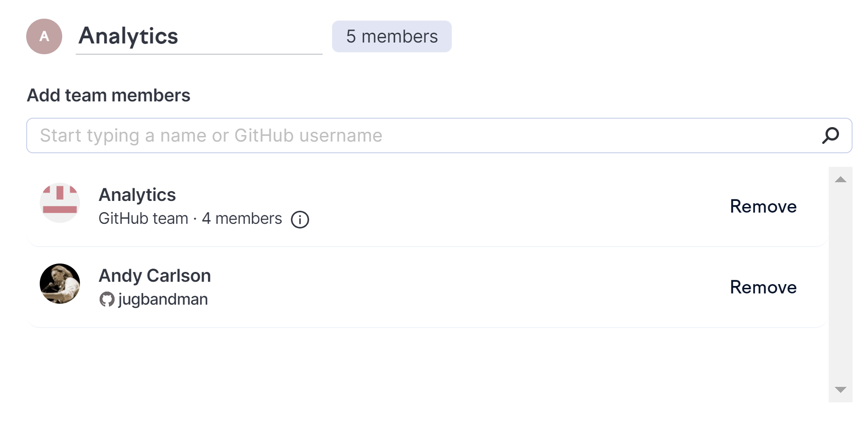Remove Andy Carlson from the team
Viewport: 868px width, 421px height.
coord(763,287)
